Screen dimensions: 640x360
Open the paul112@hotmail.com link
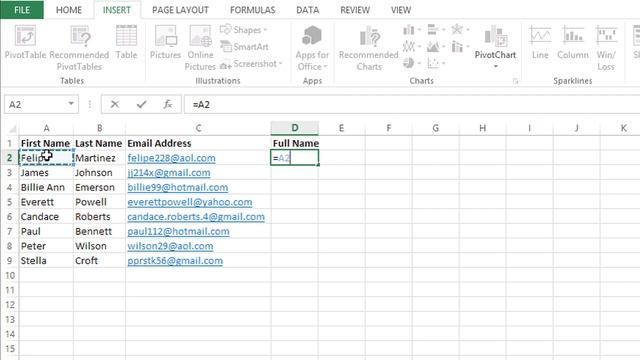point(178,232)
